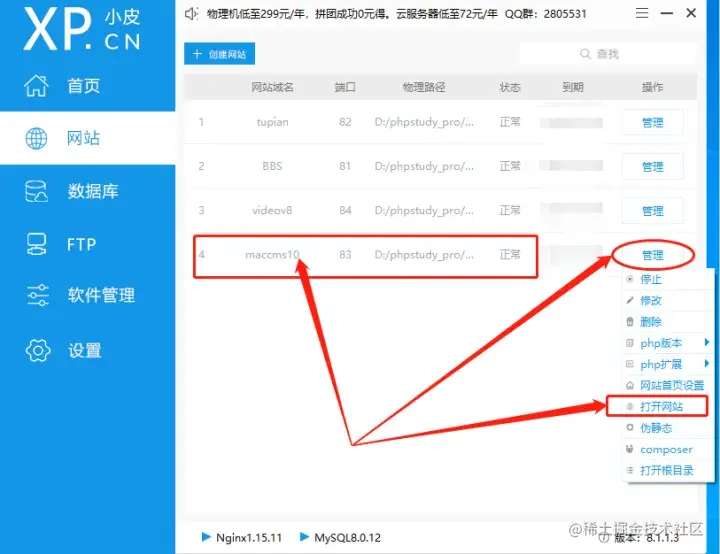Select the maccms10 domain cell
The image size is (720, 554).
(x=272, y=254)
